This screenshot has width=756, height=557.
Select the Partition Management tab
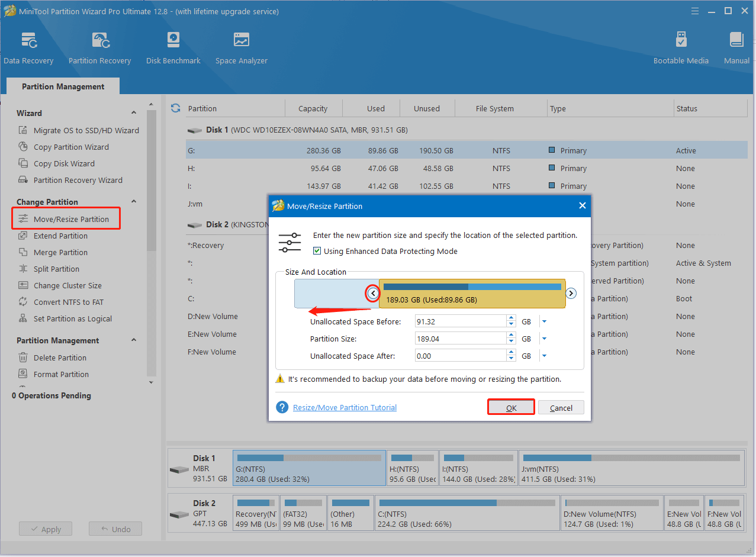63,86
